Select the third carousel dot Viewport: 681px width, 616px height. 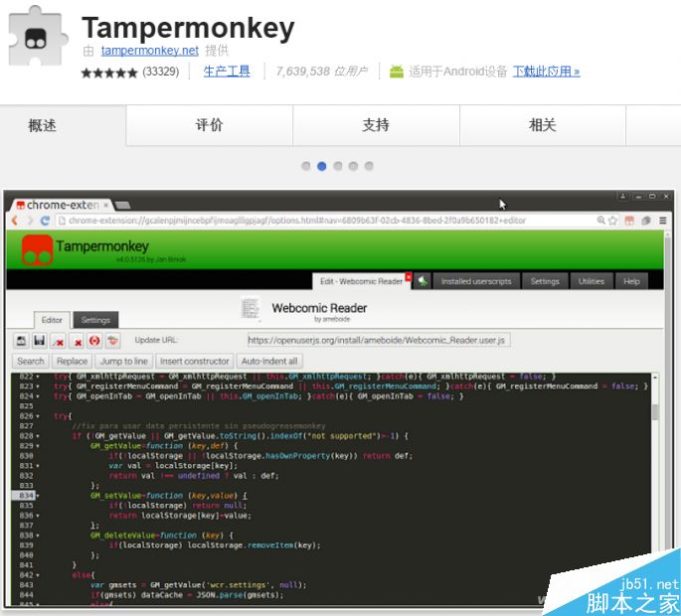[338, 166]
